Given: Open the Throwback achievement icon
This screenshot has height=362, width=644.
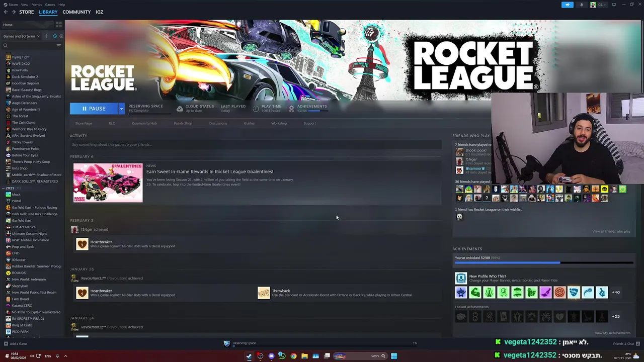Looking at the screenshot, I should click(x=264, y=293).
